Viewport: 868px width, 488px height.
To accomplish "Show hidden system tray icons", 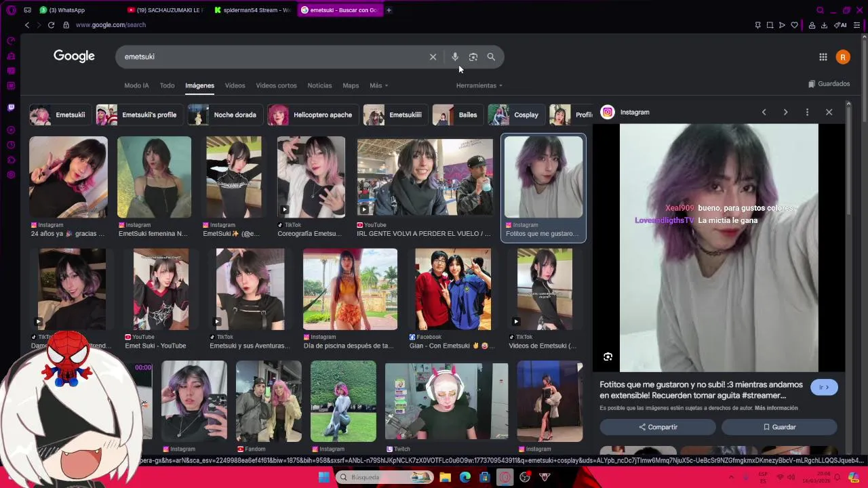I will pos(731,477).
